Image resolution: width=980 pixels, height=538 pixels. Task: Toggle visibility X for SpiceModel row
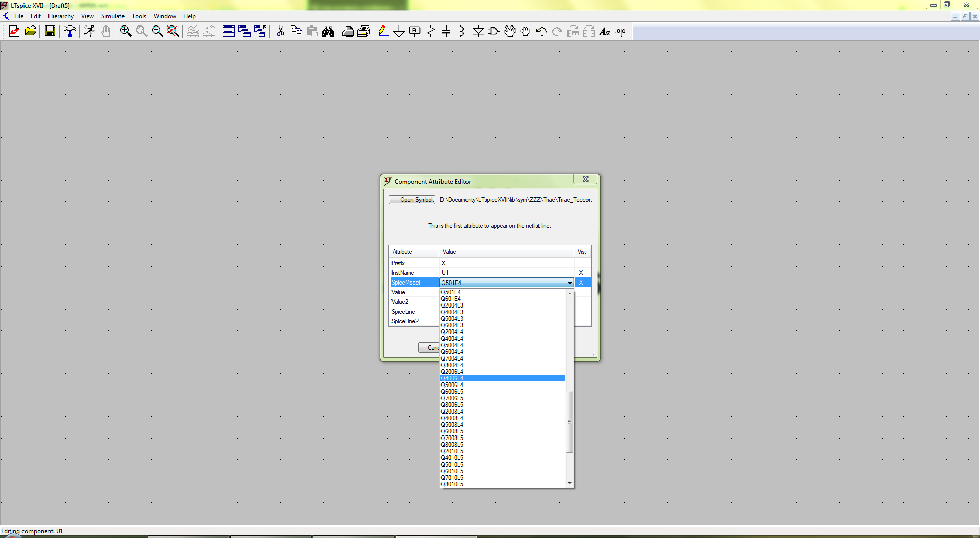pos(581,283)
